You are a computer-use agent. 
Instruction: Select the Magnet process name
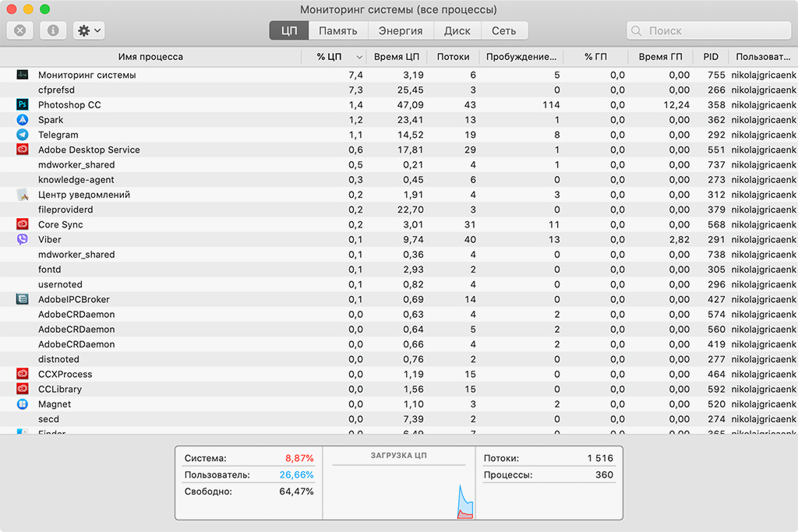pyautogui.click(x=55, y=404)
